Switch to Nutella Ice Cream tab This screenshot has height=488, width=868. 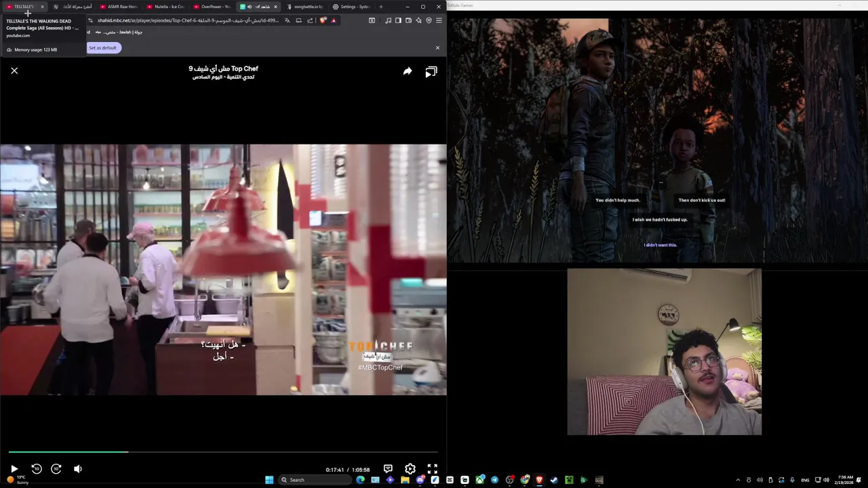point(165,7)
